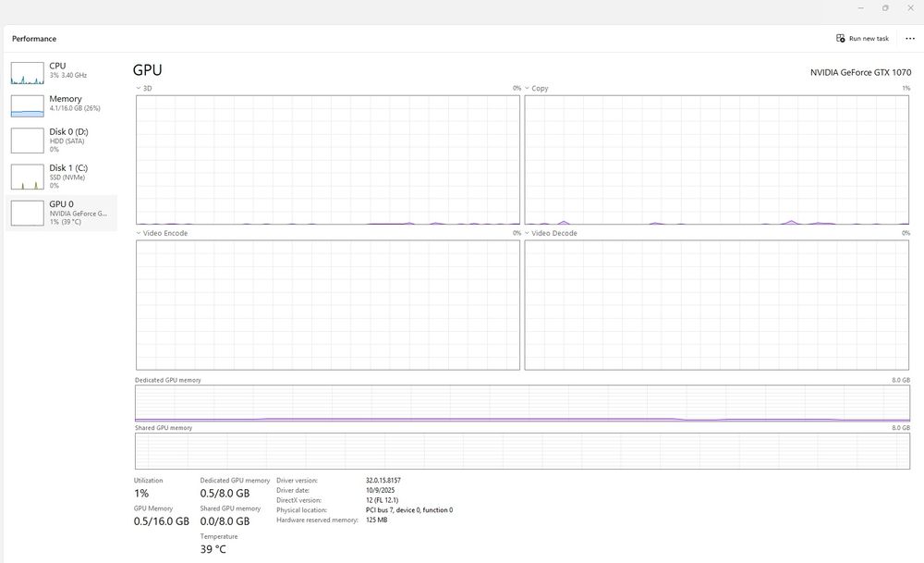The height and width of the screenshot is (563, 924).
Task: Click GPU Memory value 0.5/16.0 GB
Action: 162,521
